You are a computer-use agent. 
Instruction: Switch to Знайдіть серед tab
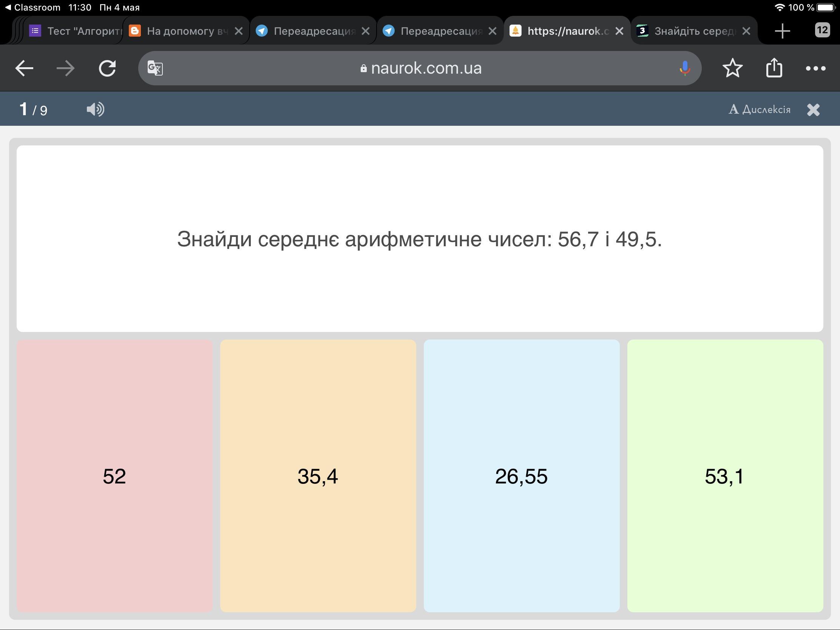(687, 31)
